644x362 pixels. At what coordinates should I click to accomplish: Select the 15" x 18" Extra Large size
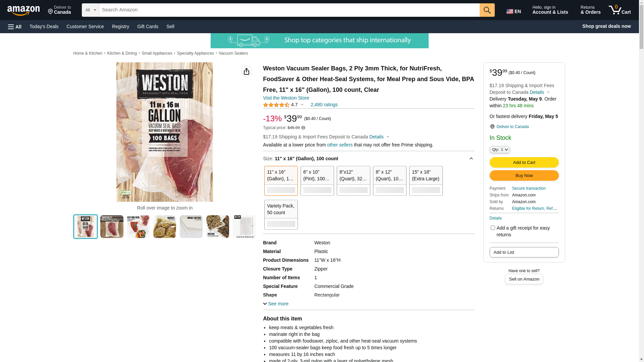click(426, 181)
